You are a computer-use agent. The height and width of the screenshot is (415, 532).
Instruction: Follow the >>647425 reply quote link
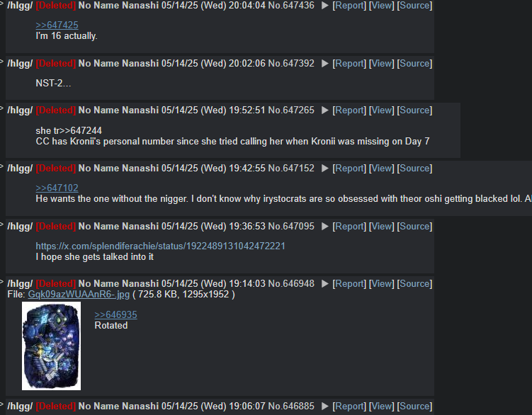click(x=57, y=25)
